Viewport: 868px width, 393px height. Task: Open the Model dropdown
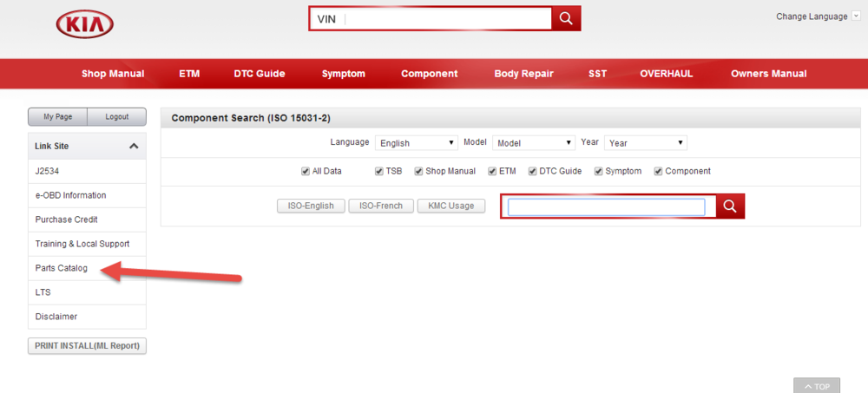click(534, 143)
